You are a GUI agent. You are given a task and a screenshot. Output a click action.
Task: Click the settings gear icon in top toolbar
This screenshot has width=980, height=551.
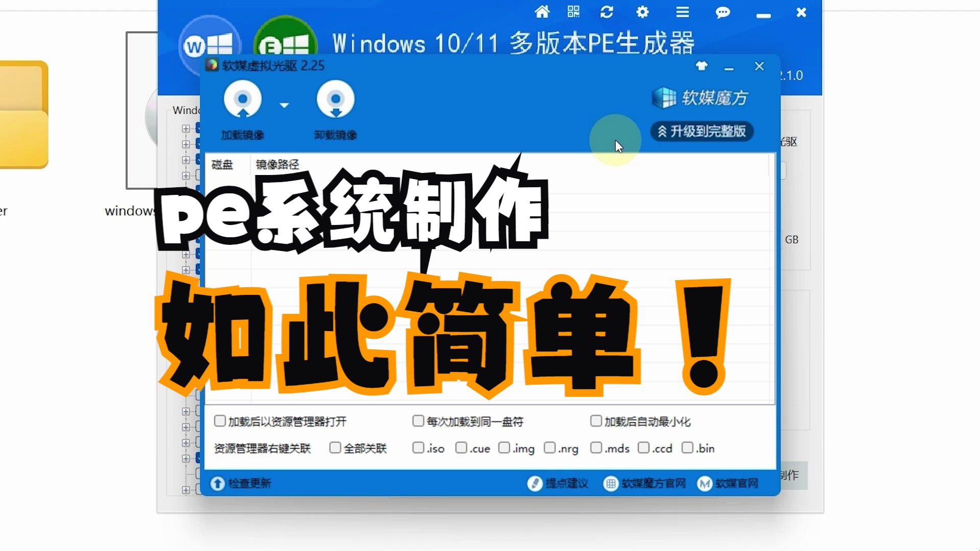pos(643,12)
